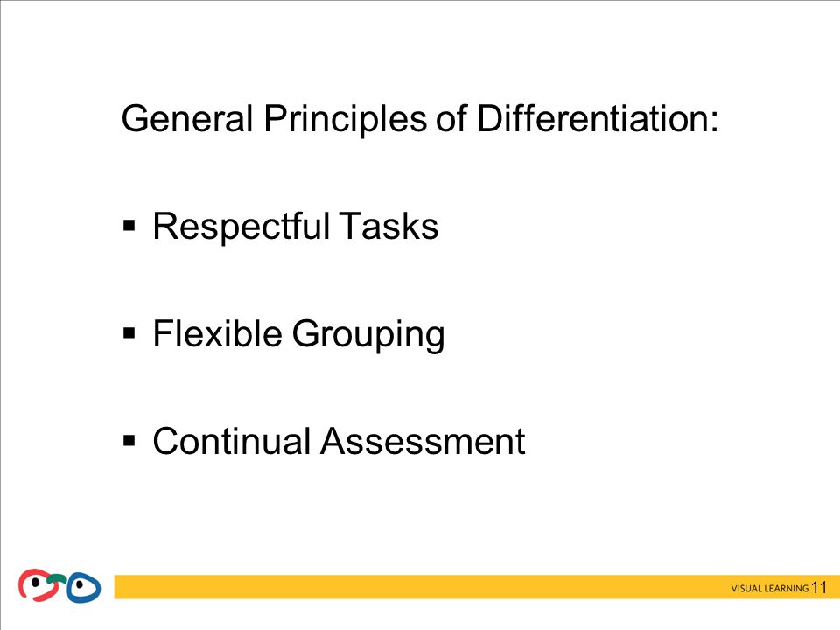840x630 pixels.
Task: Select the square bullet before Continual Assessment
Action: [129, 441]
